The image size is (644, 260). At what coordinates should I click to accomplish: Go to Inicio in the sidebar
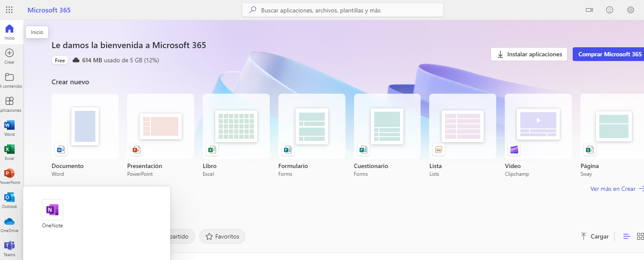[x=9, y=32]
